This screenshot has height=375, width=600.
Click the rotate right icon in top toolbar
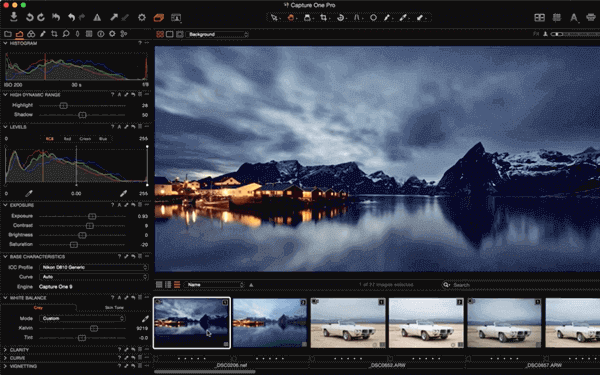tap(41, 17)
